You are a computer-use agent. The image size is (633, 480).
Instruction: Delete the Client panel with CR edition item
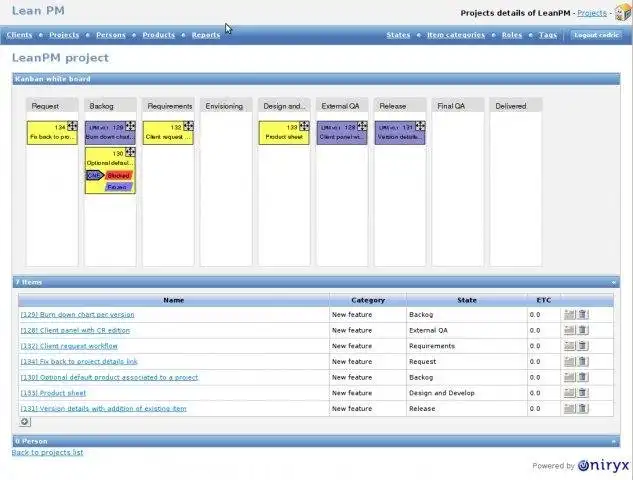tap(583, 330)
